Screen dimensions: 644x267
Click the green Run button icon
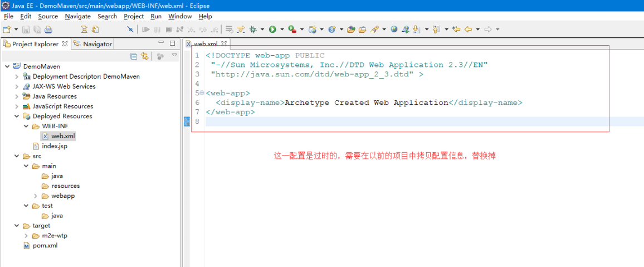click(x=272, y=29)
